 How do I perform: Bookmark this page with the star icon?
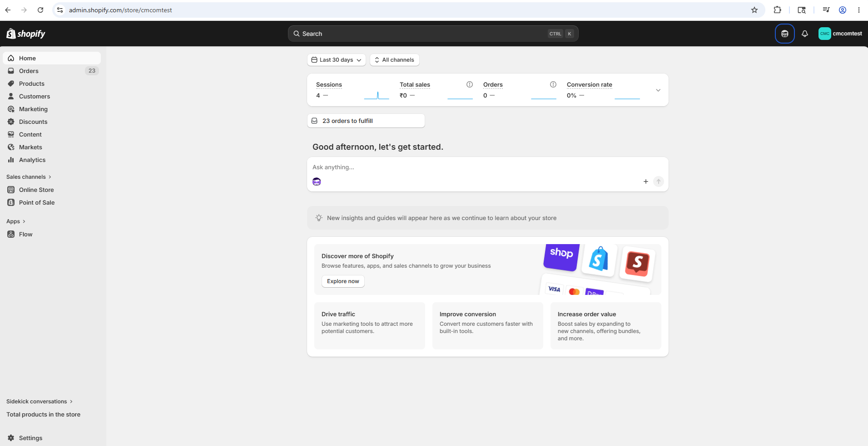coord(754,10)
